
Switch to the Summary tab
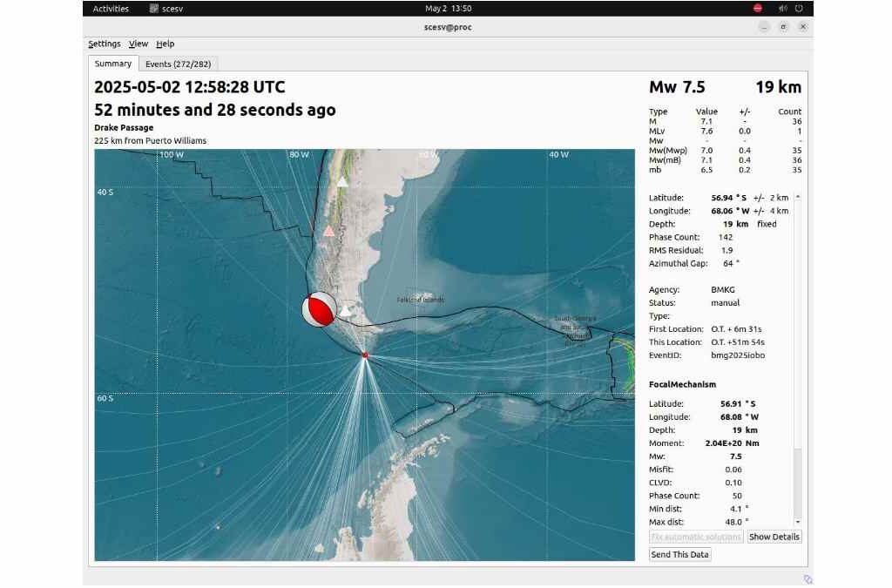113,64
